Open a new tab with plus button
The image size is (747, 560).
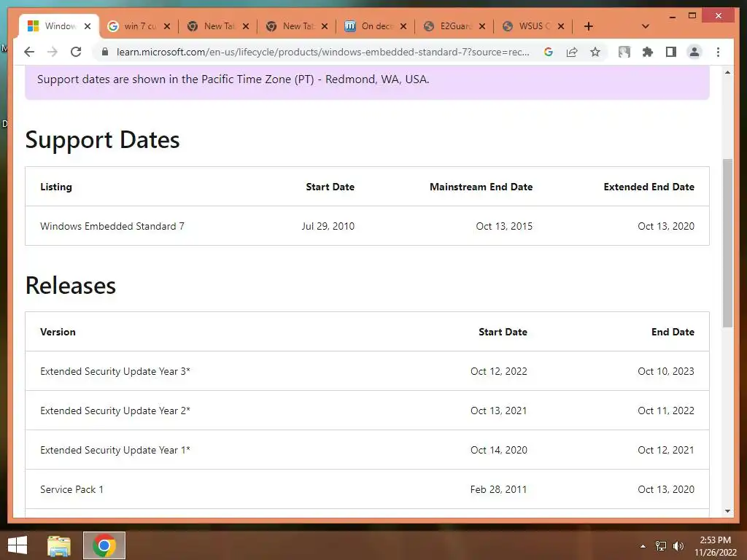click(589, 26)
